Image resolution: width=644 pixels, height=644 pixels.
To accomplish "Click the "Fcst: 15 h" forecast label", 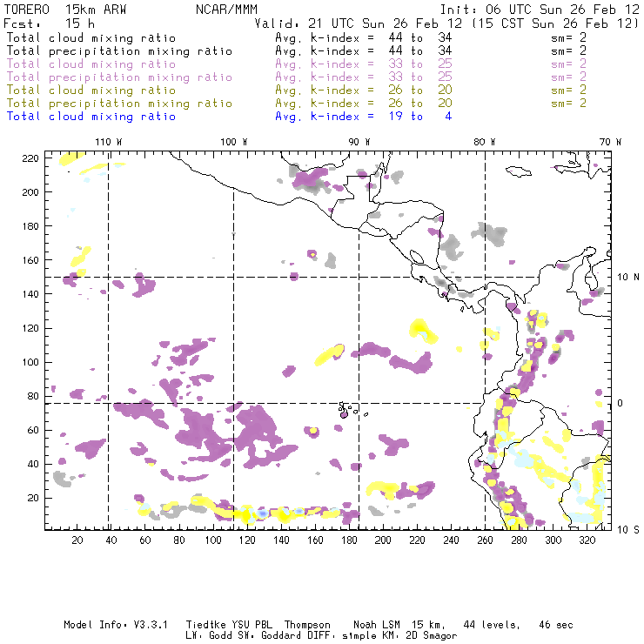I will [x=49, y=23].
